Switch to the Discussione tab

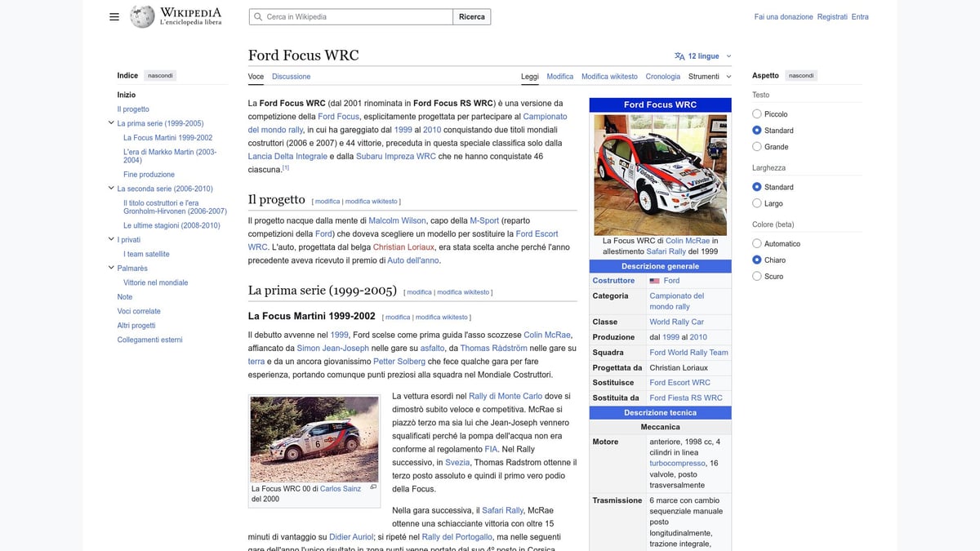tap(291, 76)
